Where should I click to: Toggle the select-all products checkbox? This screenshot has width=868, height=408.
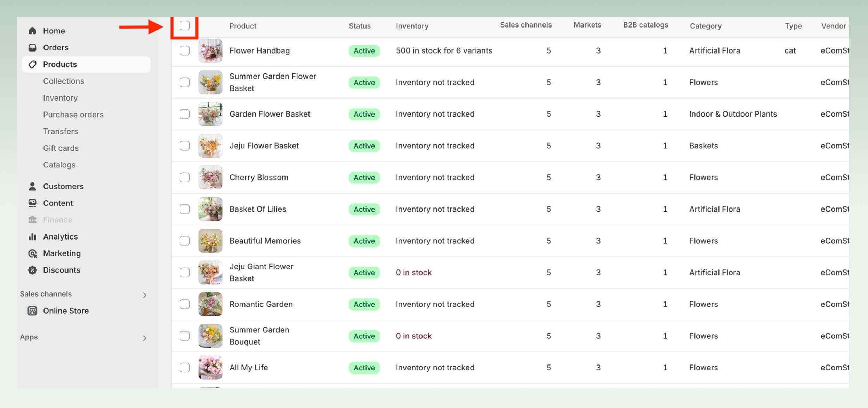click(185, 25)
